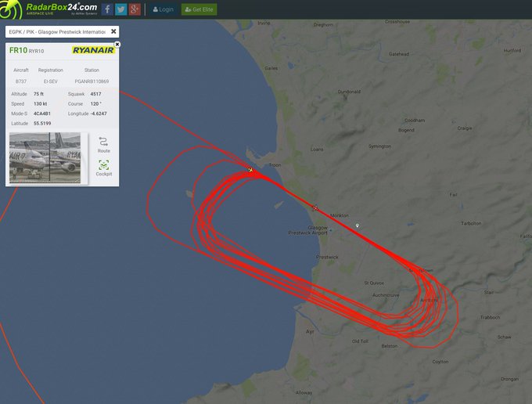
Task: Click the Ryanair airline logo
Action: pyautogui.click(x=93, y=50)
